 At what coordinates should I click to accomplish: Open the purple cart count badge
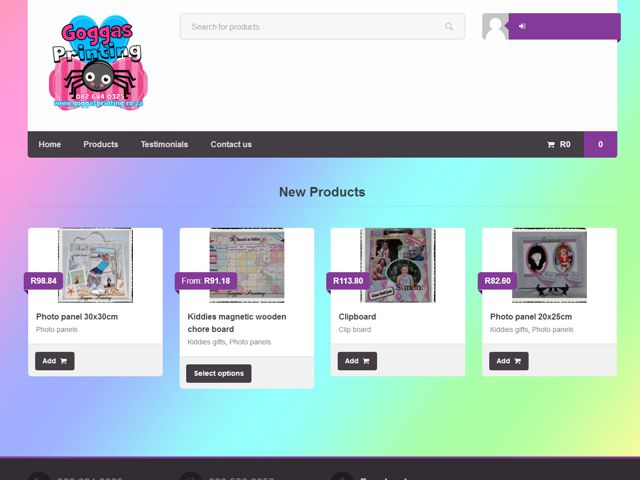600,144
